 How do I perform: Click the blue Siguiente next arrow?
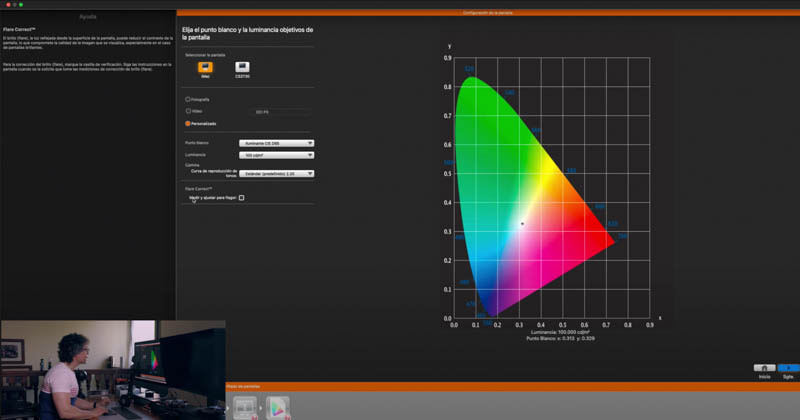[787, 368]
